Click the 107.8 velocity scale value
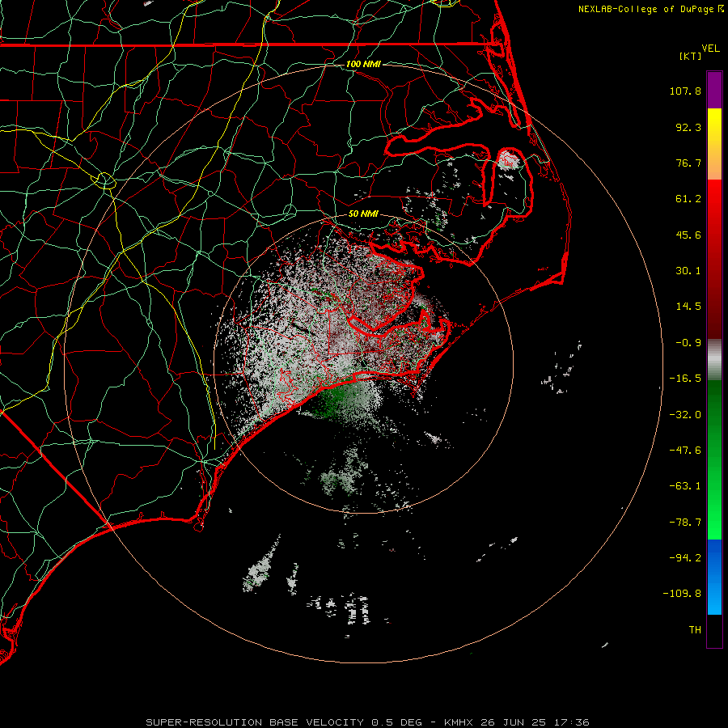This screenshot has width=728, height=728. click(x=685, y=91)
